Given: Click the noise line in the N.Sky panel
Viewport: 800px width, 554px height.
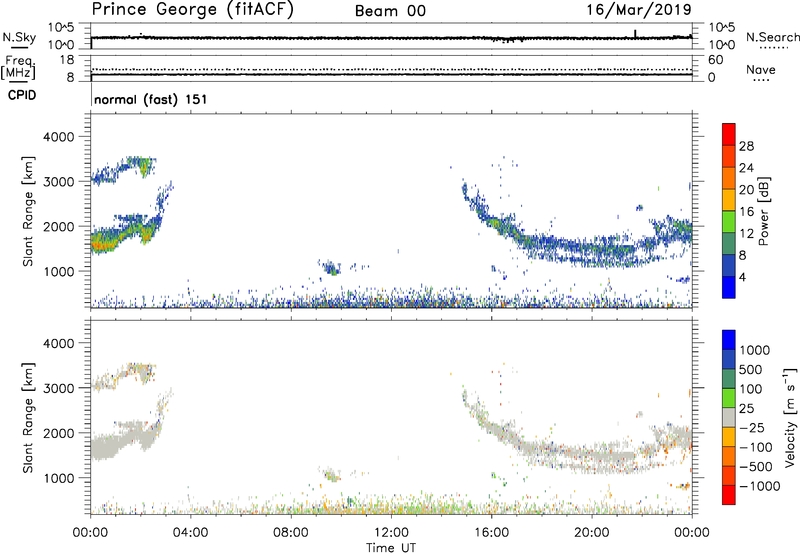Looking at the screenshot, I should (391, 38).
